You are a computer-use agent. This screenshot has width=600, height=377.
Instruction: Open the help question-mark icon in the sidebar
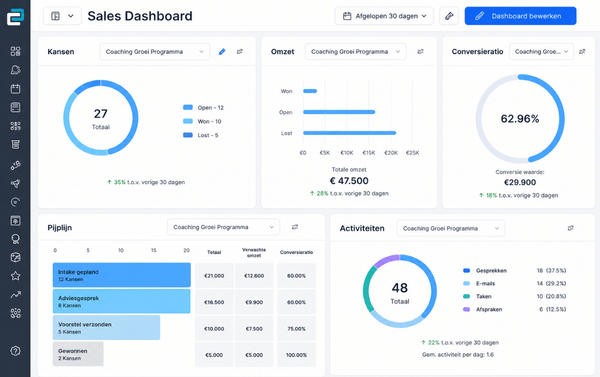pos(15,351)
